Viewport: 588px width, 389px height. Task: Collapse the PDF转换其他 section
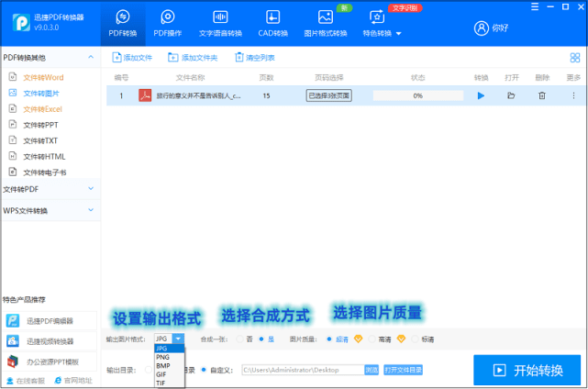[91, 57]
